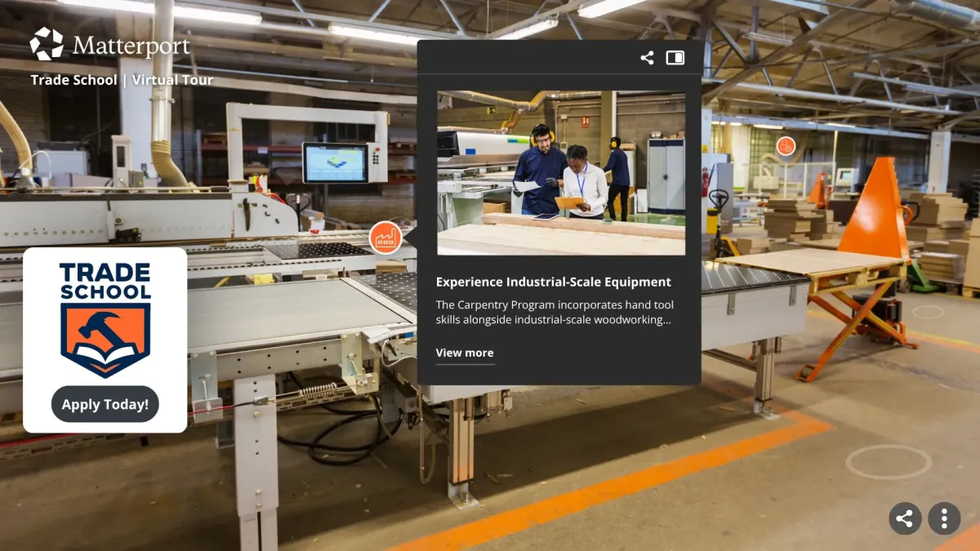Open the carpentry workshop photo in popup
The image size is (980, 551).
coord(561,173)
